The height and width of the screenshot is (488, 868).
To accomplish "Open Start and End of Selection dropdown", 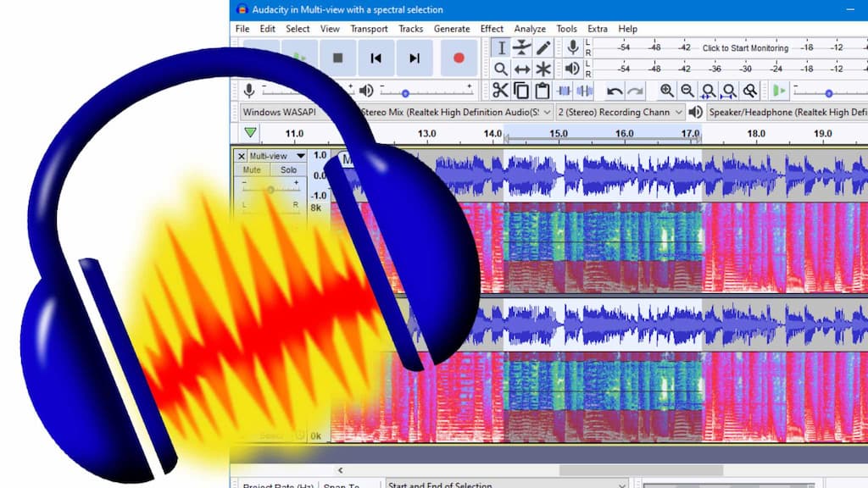I will (x=507, y=484).
